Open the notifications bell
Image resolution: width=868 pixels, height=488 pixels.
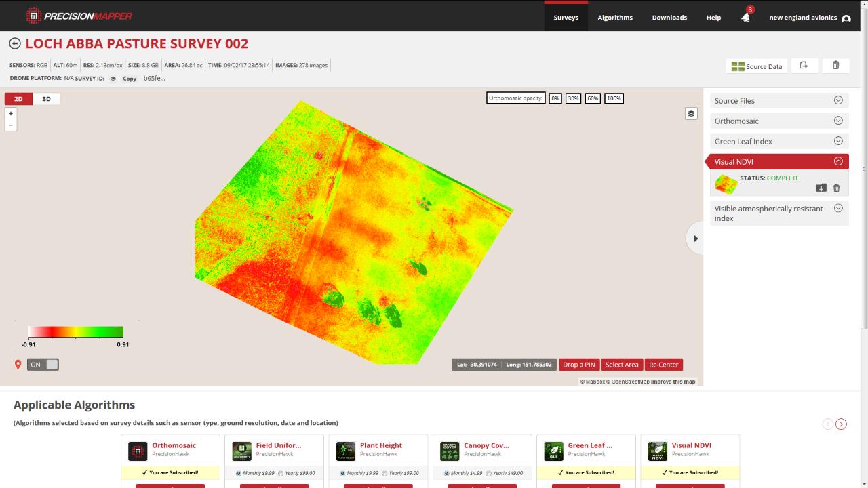745,18
